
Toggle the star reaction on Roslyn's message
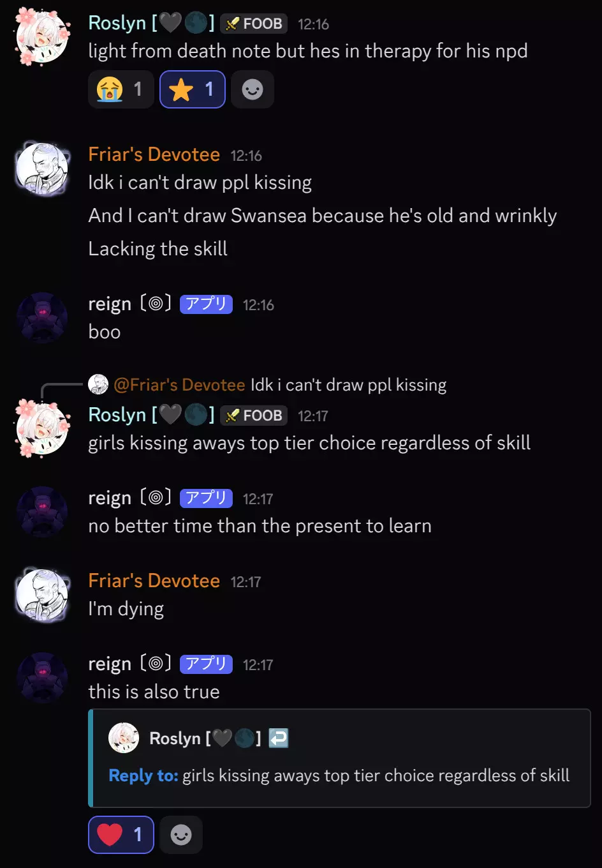(x=193, y=89)
